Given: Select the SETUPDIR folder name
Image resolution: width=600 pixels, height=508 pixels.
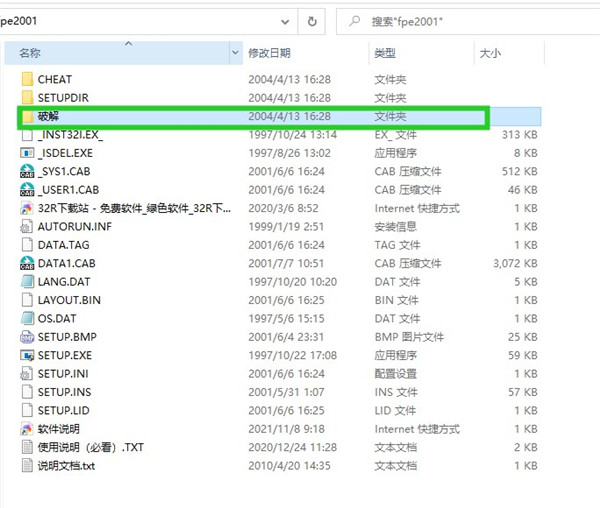Looking at the screenshot, I should (63, 98).
